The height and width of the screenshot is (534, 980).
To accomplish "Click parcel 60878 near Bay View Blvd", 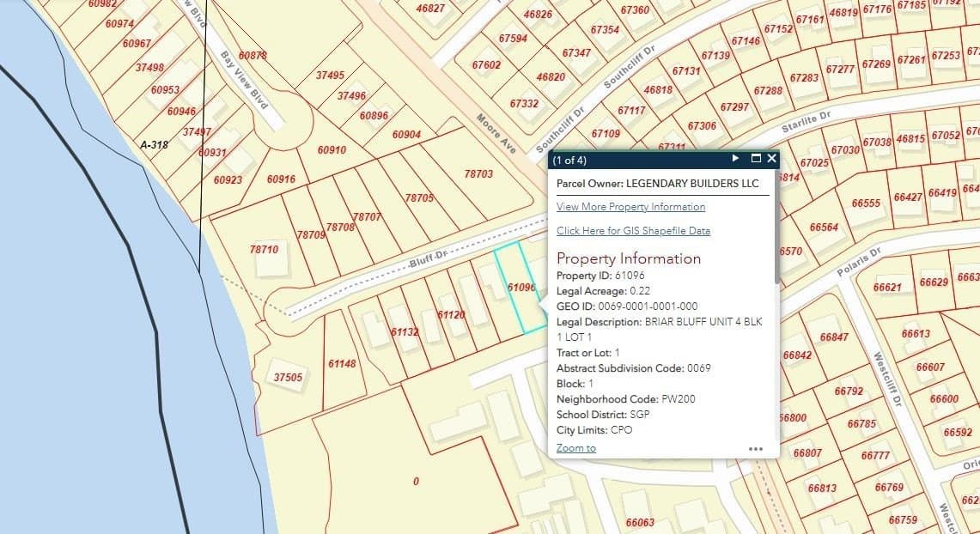I will 253,56.
